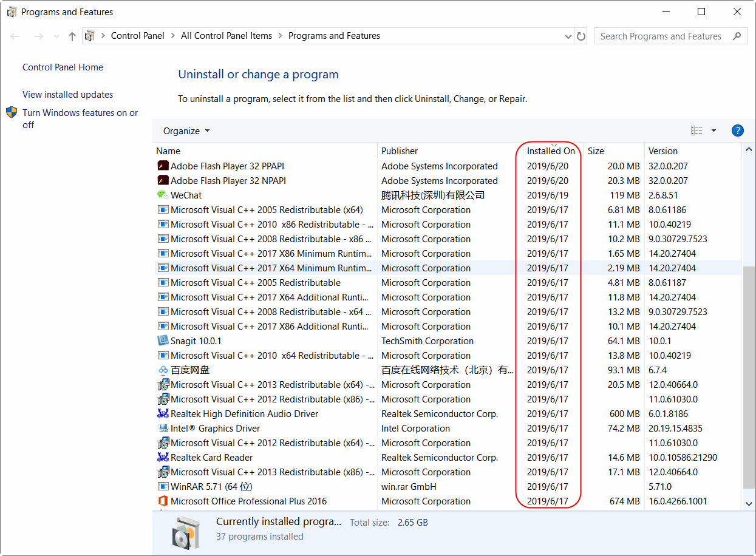The height and width of the screenshot is (556, 756).
Task: Click the vertical scrollbar thumb
Action: pyautogui.click(x=749, y=376)
